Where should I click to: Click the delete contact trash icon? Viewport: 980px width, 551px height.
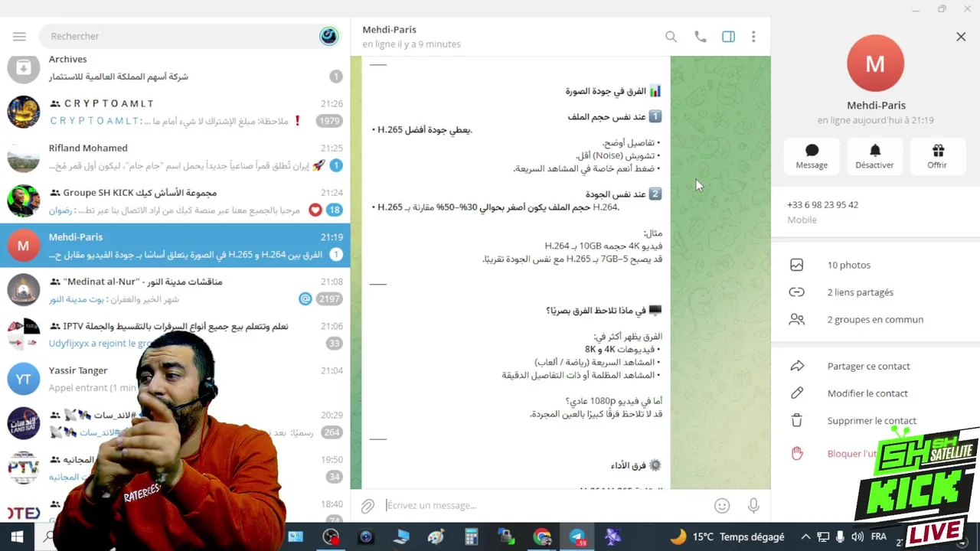[x=797, y=421]
